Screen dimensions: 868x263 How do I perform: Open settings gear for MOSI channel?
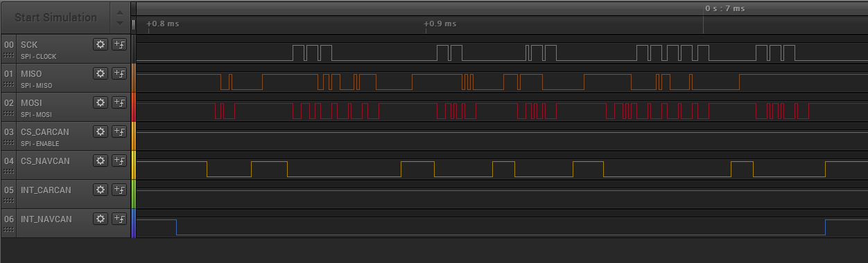point(101,102)
